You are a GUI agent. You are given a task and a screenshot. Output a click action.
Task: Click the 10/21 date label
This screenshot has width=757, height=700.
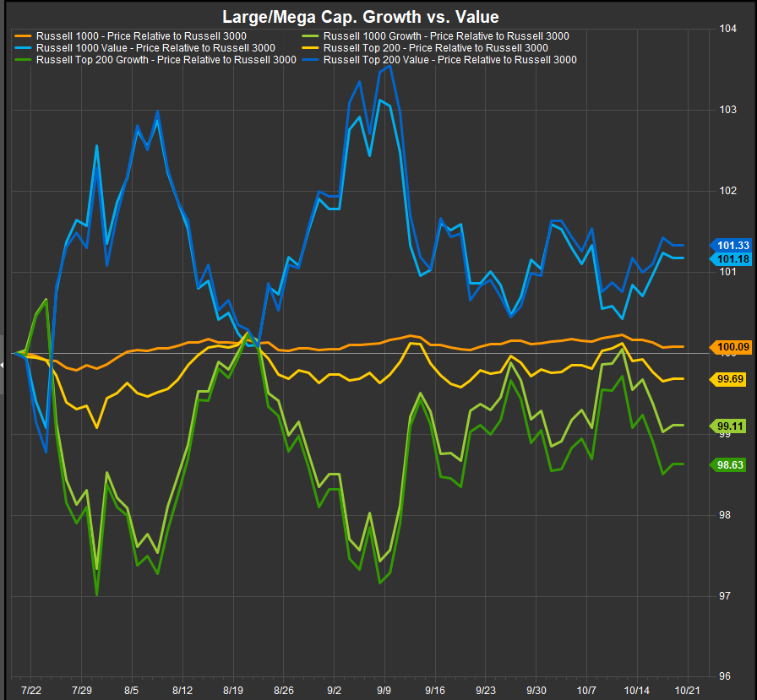(x=688, y=691)
